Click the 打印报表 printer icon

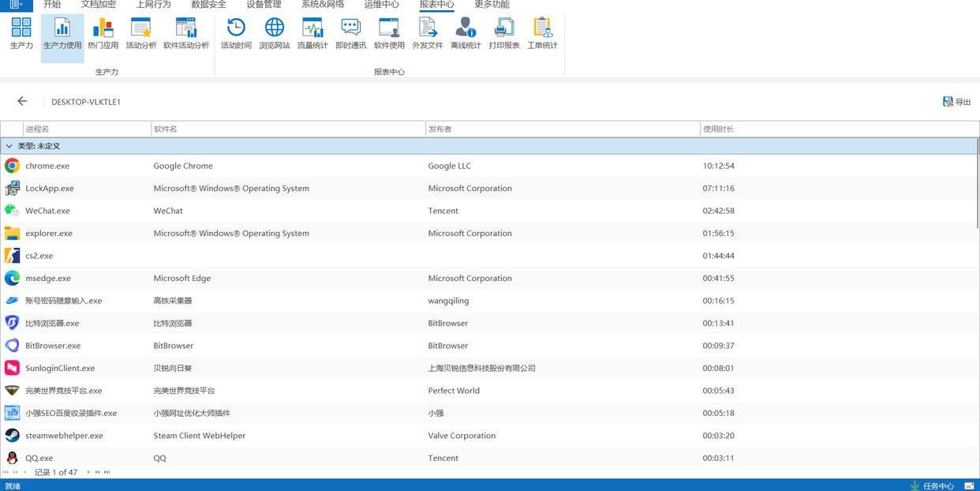point(503,33)
